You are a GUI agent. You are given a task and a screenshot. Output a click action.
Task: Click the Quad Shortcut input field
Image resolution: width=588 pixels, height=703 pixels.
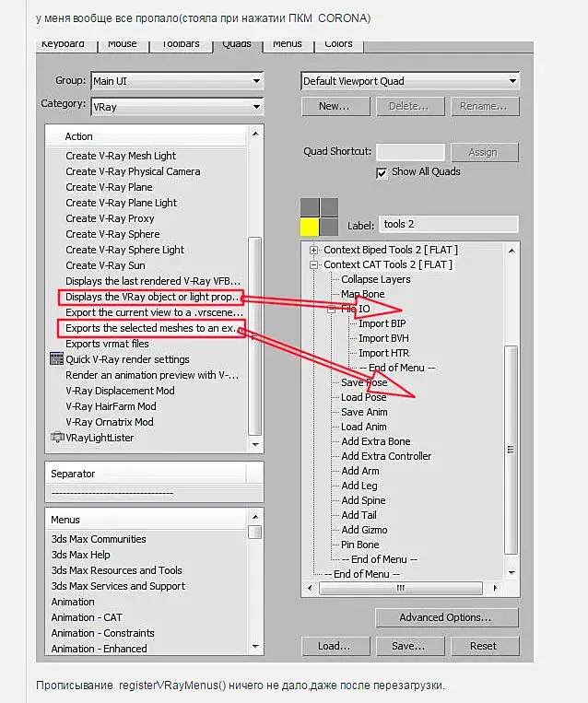[x=410, y=152]
